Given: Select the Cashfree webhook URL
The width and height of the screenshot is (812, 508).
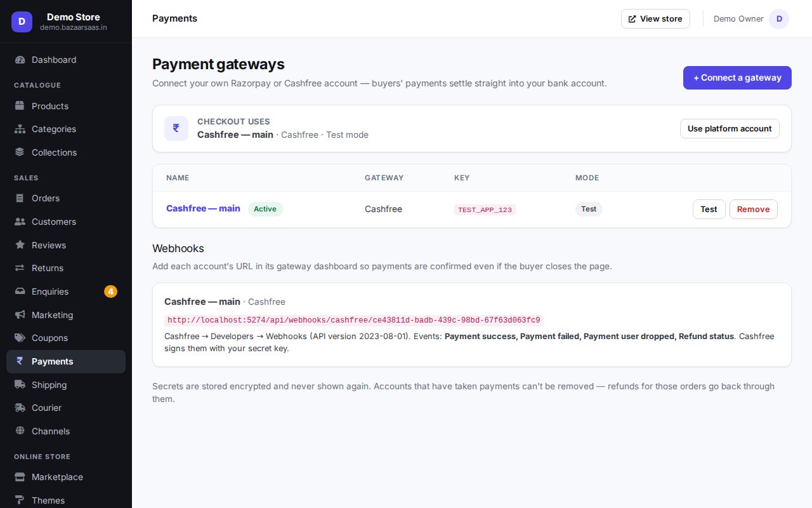Looking at the screenshot, I should tap(354, 321).
